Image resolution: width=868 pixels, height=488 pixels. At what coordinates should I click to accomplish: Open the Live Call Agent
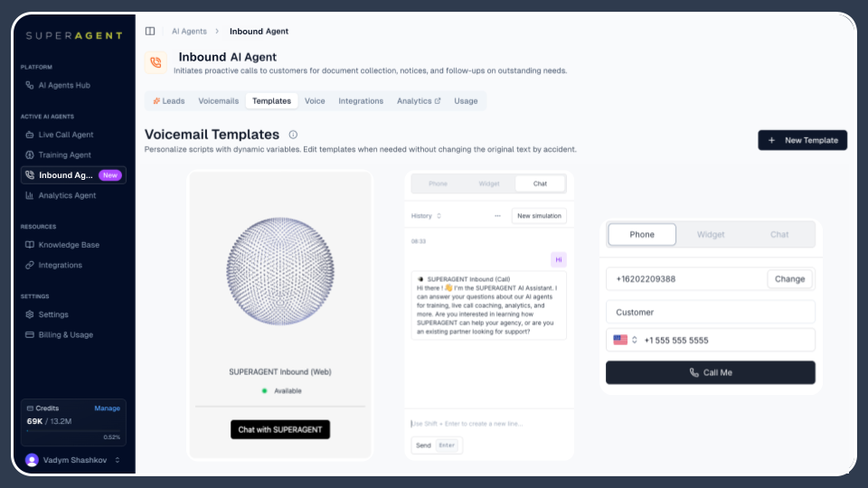(x=65, y=135)
